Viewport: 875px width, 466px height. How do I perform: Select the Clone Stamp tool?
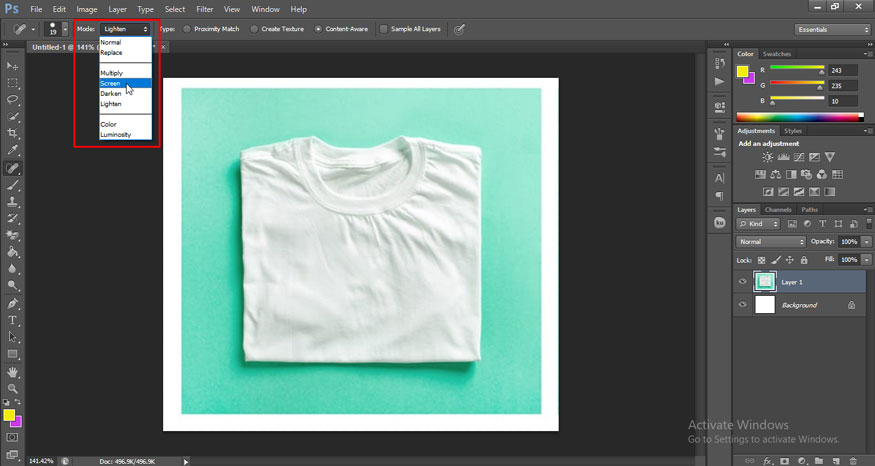coord(12,201)
